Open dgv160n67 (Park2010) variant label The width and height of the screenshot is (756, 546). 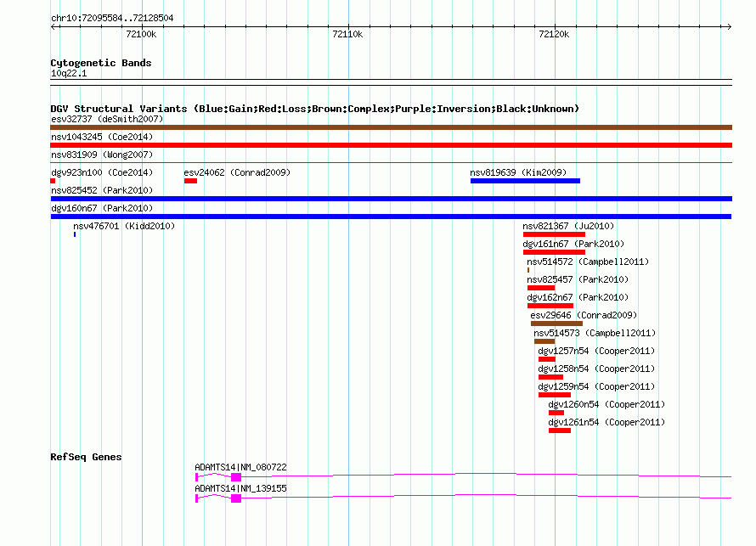click(102, 208)
